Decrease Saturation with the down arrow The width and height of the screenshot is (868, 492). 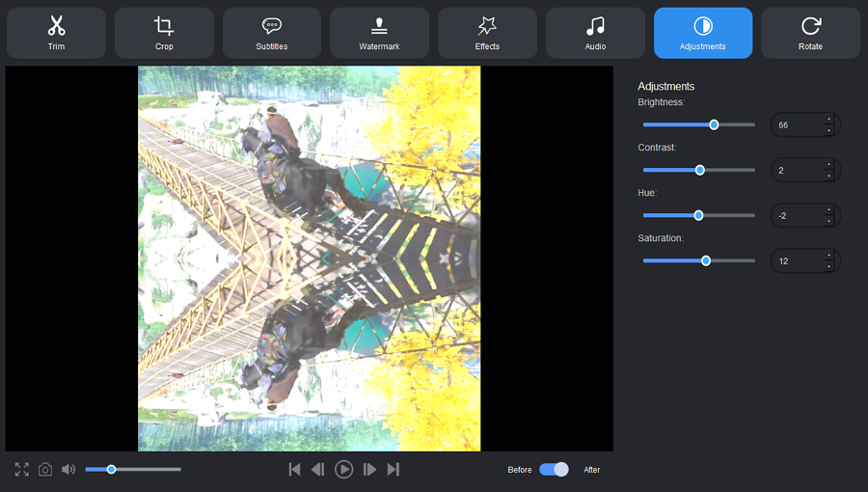[828, 267]
